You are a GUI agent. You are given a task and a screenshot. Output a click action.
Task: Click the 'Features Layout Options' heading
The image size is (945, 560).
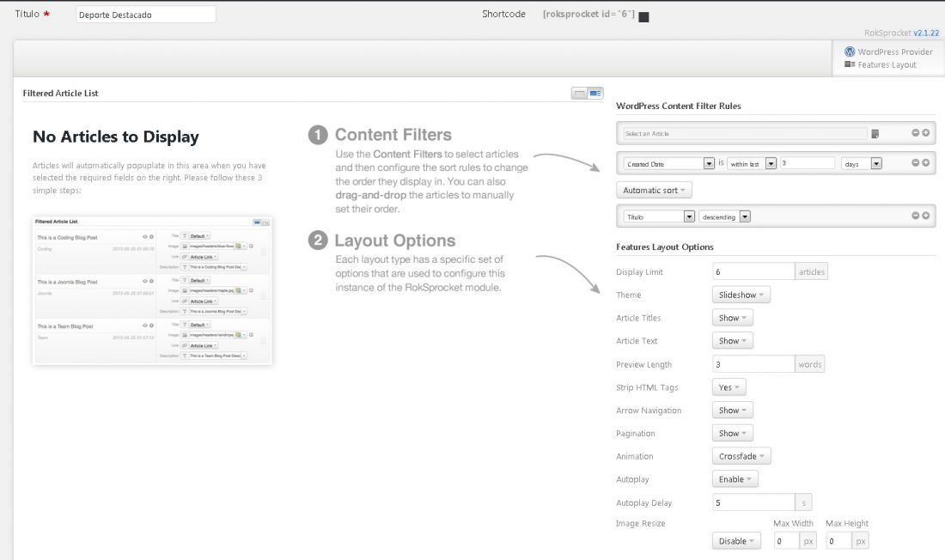665,247
